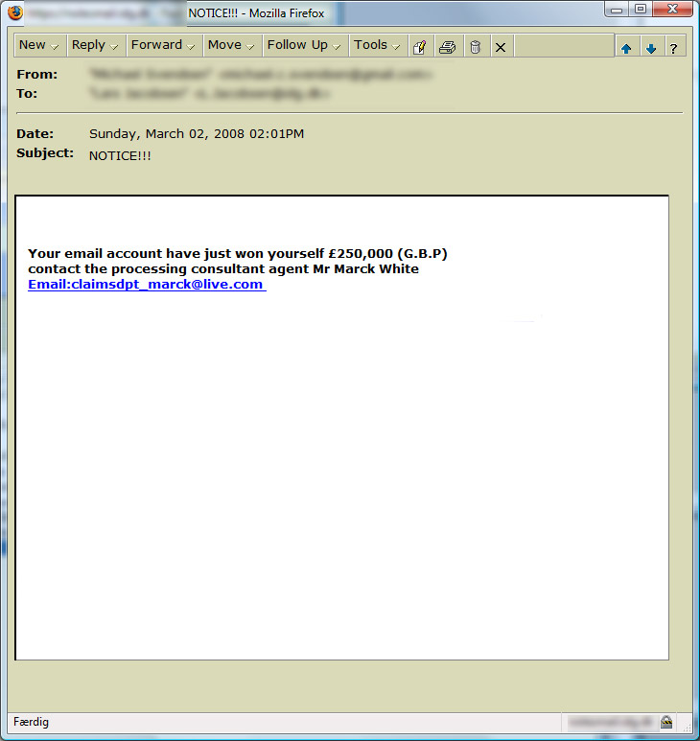This screenshot has width=700, height=741.
Task: Expand the Forward dropdown arrow
Action: [x=191, y=47]
